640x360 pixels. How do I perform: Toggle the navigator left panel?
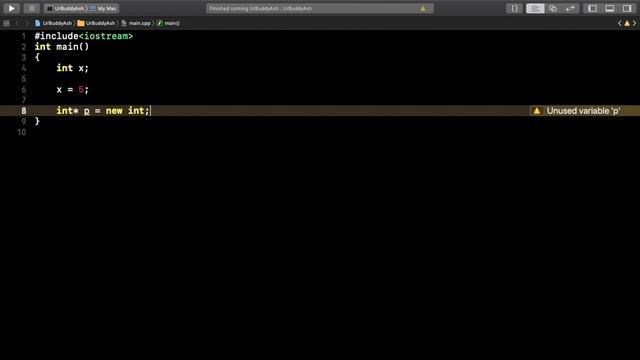(592, 9)
